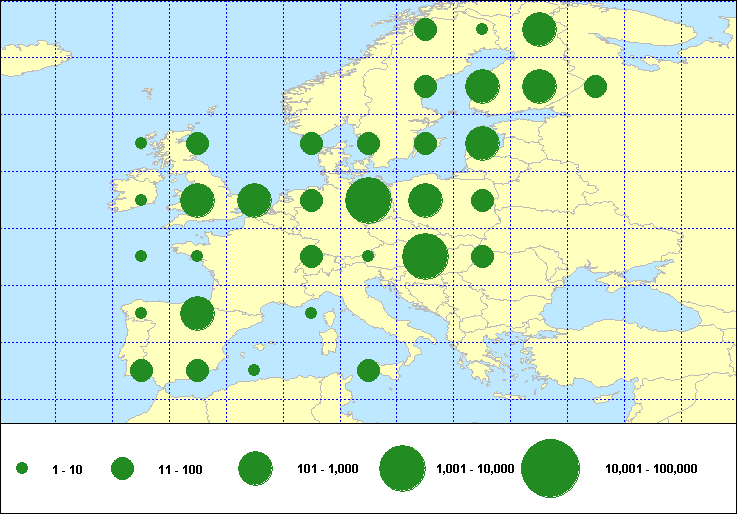Select the 1,001 - 10,000 legend circle
The height and width of the screenshot is (514, 737).
(402, 468)
